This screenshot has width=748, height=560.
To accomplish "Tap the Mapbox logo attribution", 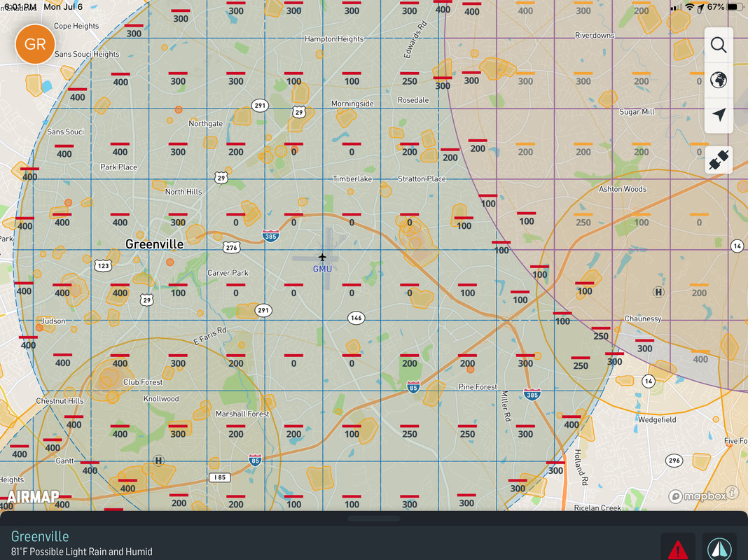I will [698, 496].
